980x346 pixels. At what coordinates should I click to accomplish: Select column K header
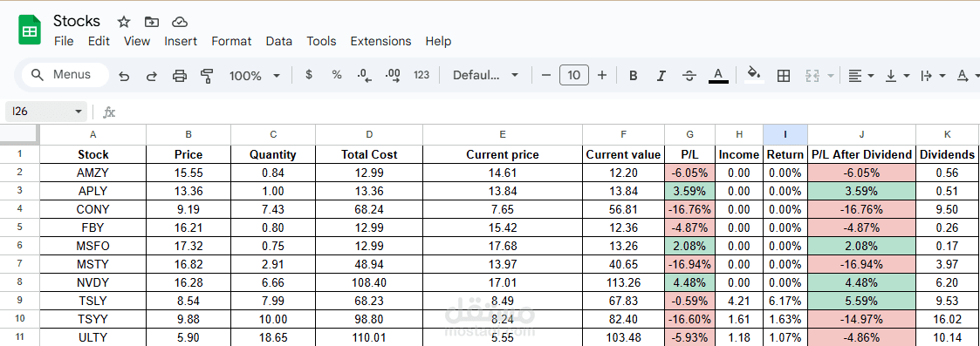pos(948,134)
